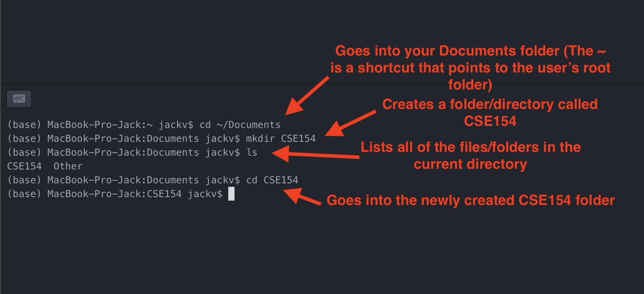The width and height of the screenshot is (644, 294).
Task: Click the keyboard icon button
Action: [19, 99]
